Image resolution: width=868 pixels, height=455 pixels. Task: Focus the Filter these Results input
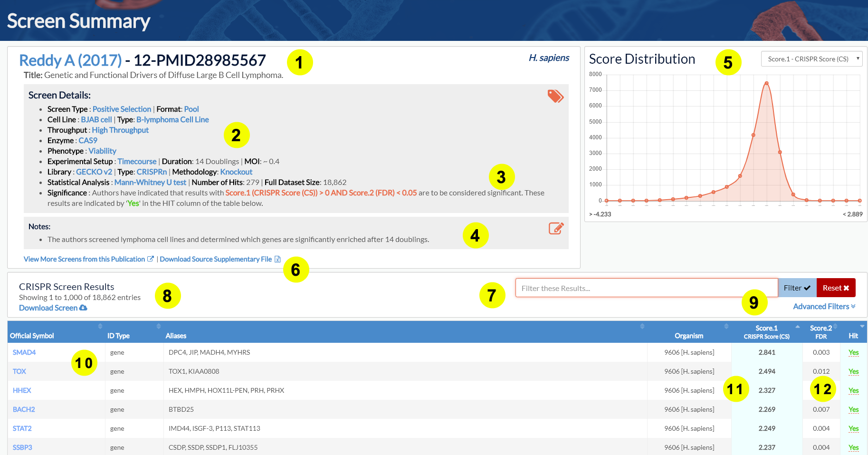[646, 288]
